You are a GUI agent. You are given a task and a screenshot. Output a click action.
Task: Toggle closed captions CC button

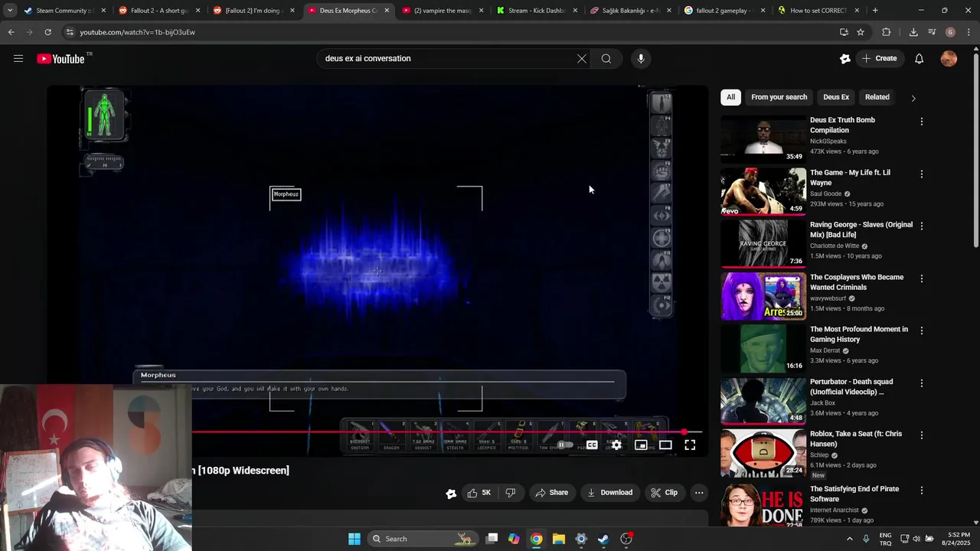tap(592, 445)
